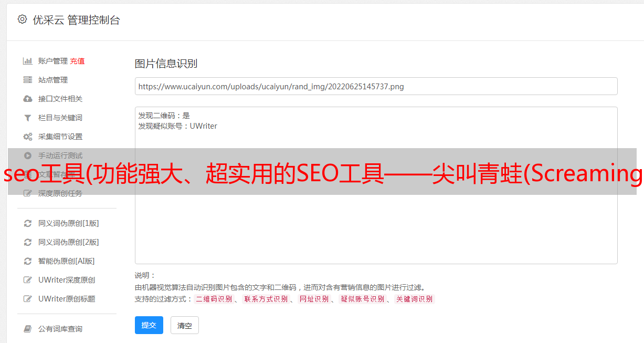The image size is (644, 343).
Task: Click the 联系方式识别 filter tag
Action: [x=266, y=299]
